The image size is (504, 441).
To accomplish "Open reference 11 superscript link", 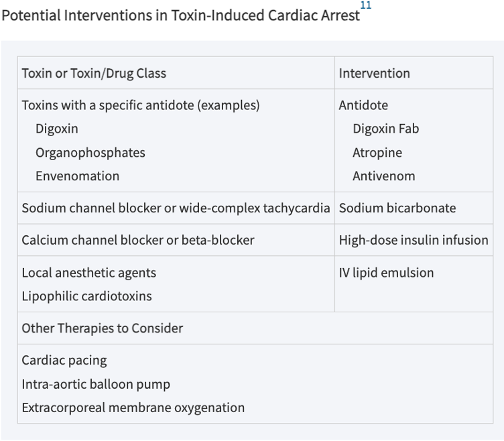I will 366,5.
